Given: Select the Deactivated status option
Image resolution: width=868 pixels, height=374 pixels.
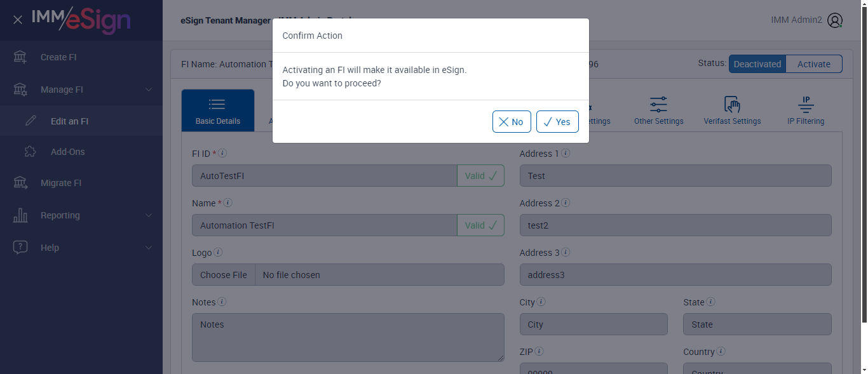Looking at the screenshot, I should [757, 64].
